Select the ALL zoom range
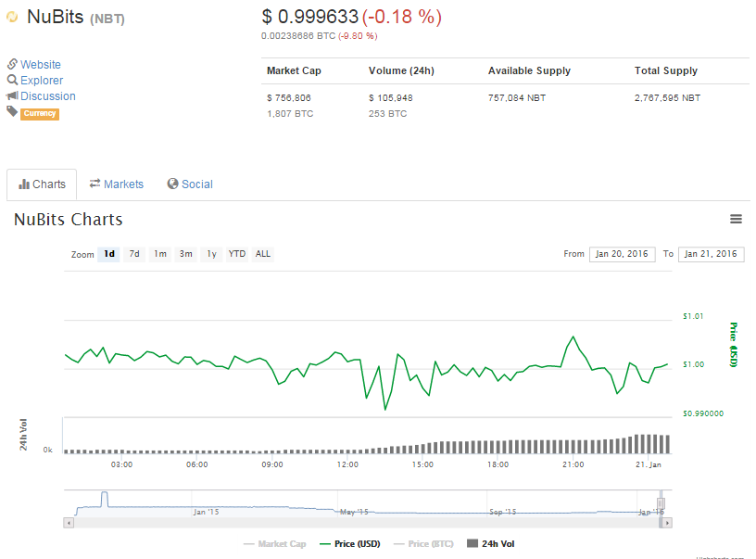The image size is (756, 559). click(263, 254)
